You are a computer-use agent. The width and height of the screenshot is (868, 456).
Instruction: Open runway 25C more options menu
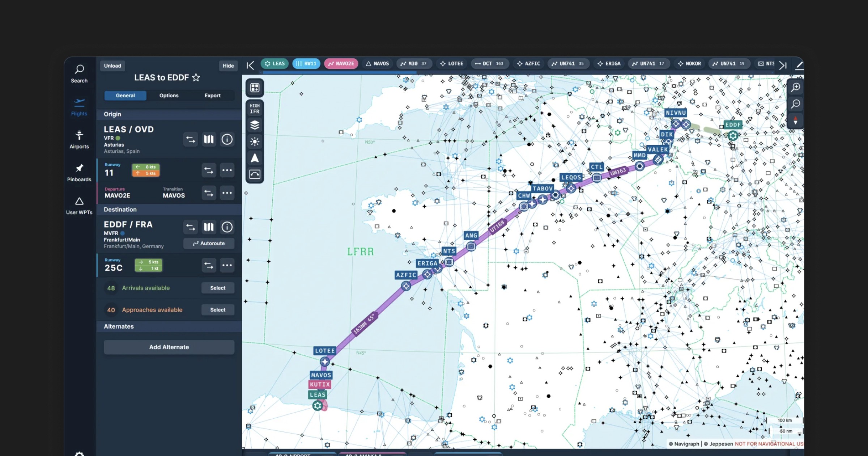pyautogui.click(x=227, y=265)
